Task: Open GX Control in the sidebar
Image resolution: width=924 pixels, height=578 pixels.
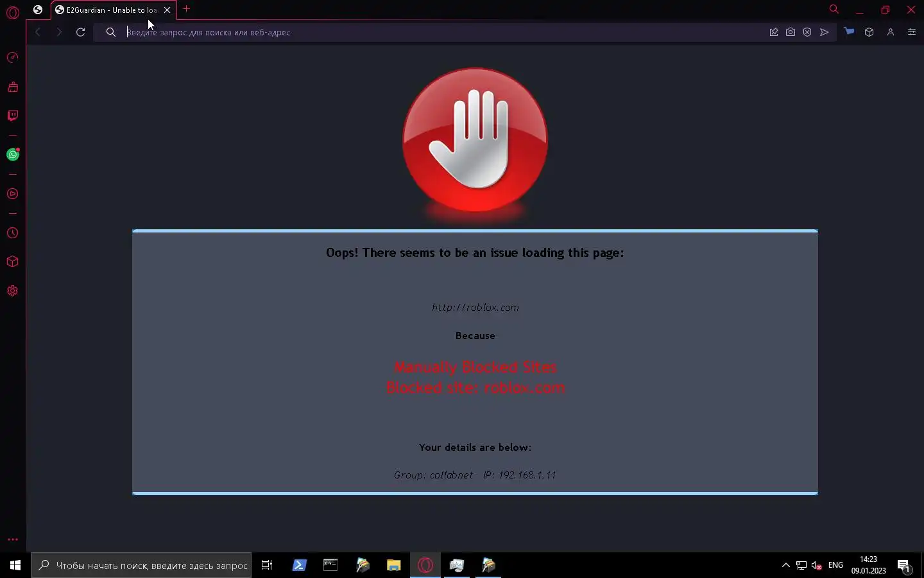Action: pos(12,58)
